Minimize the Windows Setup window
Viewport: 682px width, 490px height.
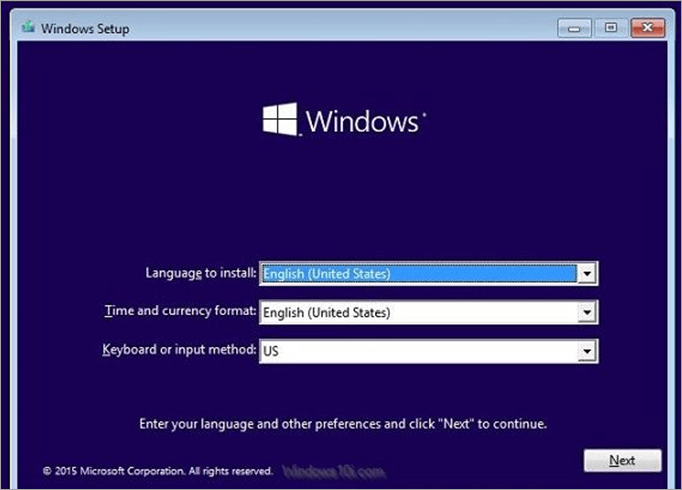tap(574, 28)
